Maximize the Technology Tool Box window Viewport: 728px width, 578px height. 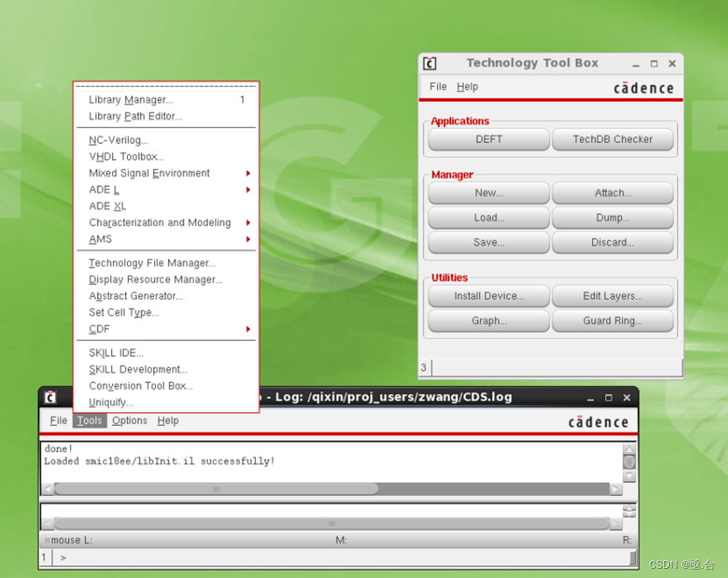click(x=654, y=64)
